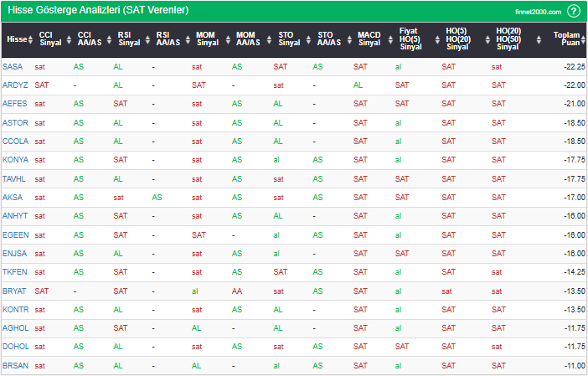Open the AEFES stock link
This screenshot has height=376, width=588.
coord(14,104)
